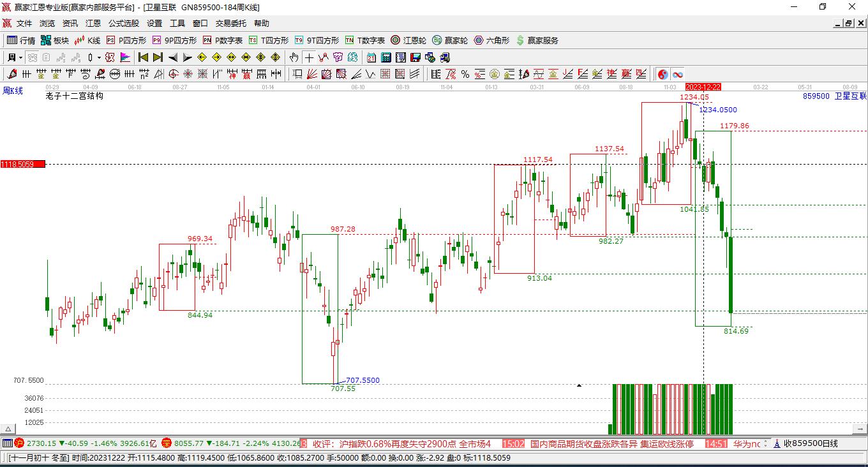Jump to first bar icon
The width and height of the screenshot is (868, 467).
point(144,57)
